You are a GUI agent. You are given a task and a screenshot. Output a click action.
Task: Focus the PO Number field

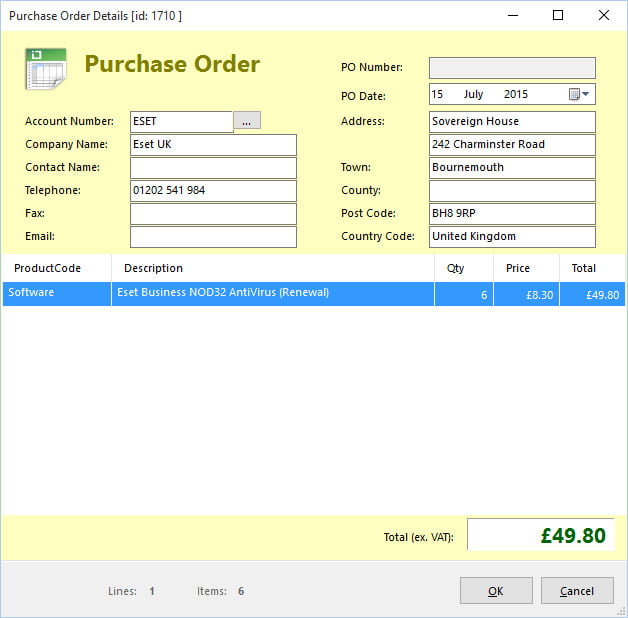[x=512, y=68]
